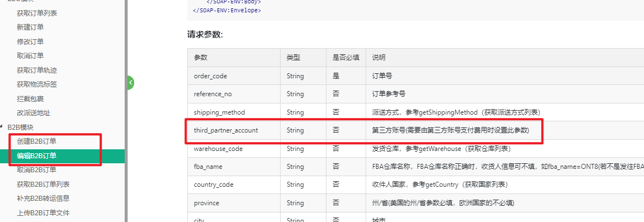Select 获取B2B订单列表 entry
Screen dimensions: 644x222
[x=43, y=184]
